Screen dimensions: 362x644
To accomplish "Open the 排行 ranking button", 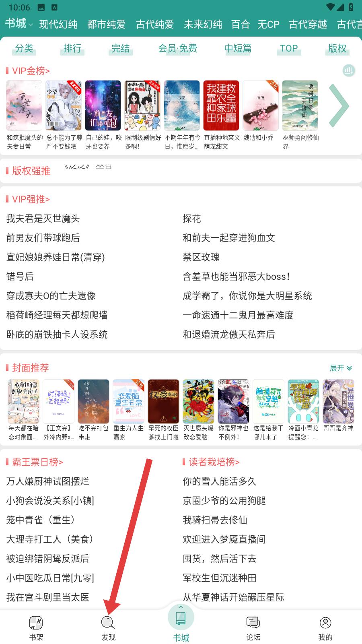I will pyautogui.click(x=72, y=48).
